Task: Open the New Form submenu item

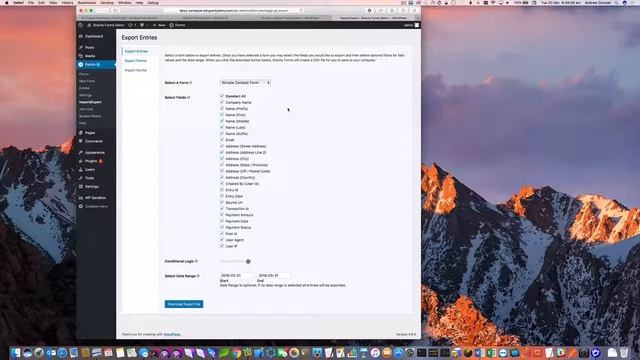Action: click(87, 81)
